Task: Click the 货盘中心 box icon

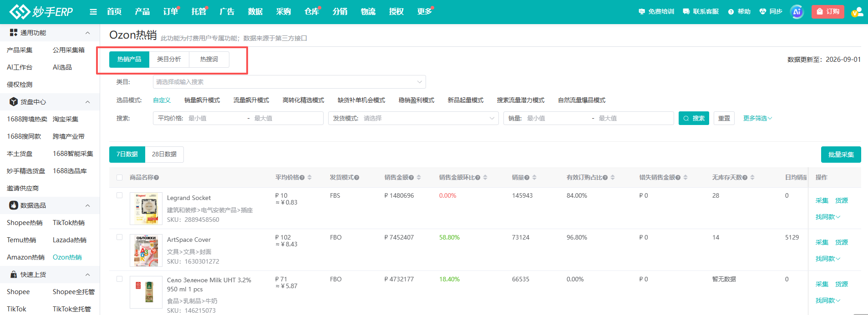Action: (x=14, y=101)
